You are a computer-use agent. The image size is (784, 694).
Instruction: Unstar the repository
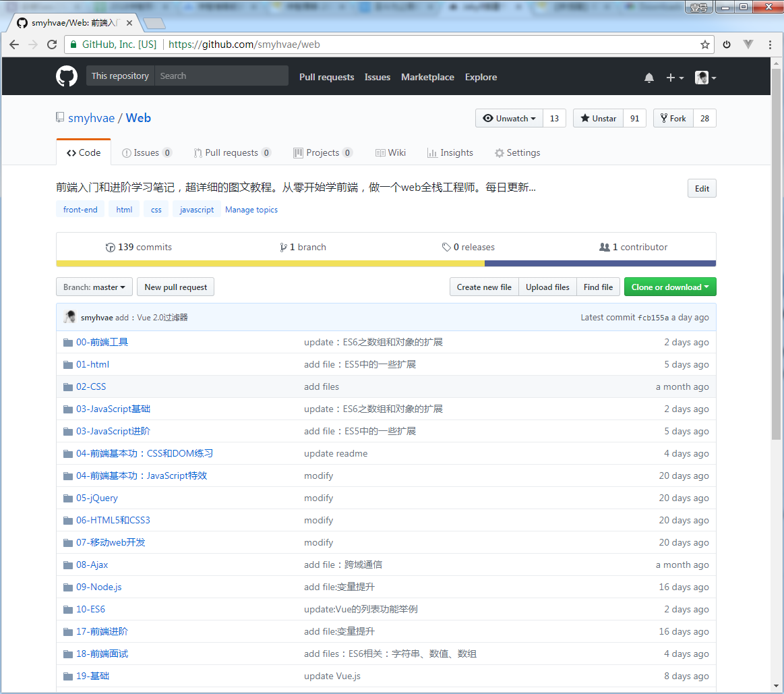coord(599,119)
